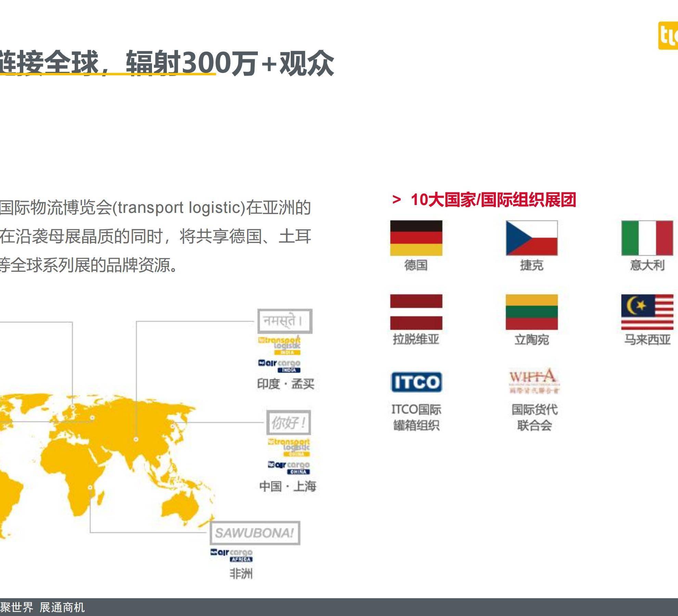Click the Latvia flag image
Screen dimensions: 678x616
tap(416, 312)
